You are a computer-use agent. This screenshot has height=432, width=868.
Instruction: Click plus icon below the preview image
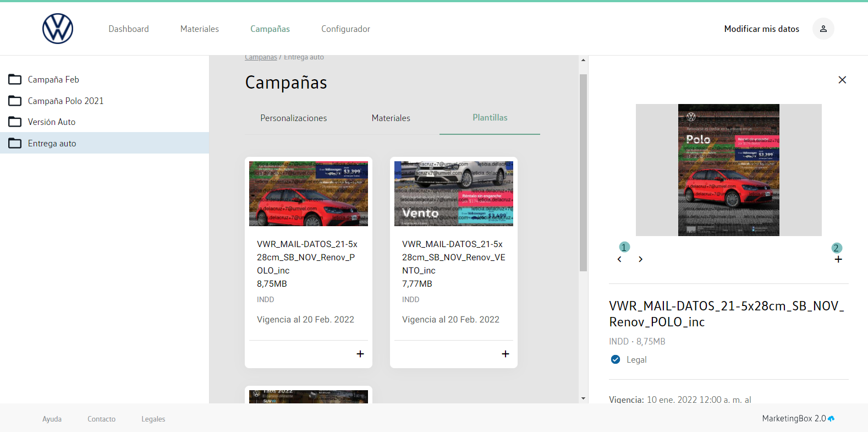click(x=838, y=259)
